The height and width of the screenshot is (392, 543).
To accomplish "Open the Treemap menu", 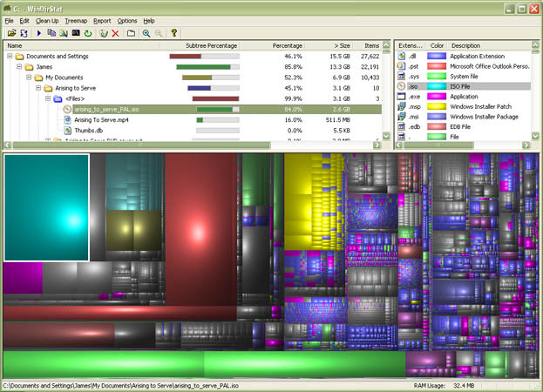I will pos(76,21).
